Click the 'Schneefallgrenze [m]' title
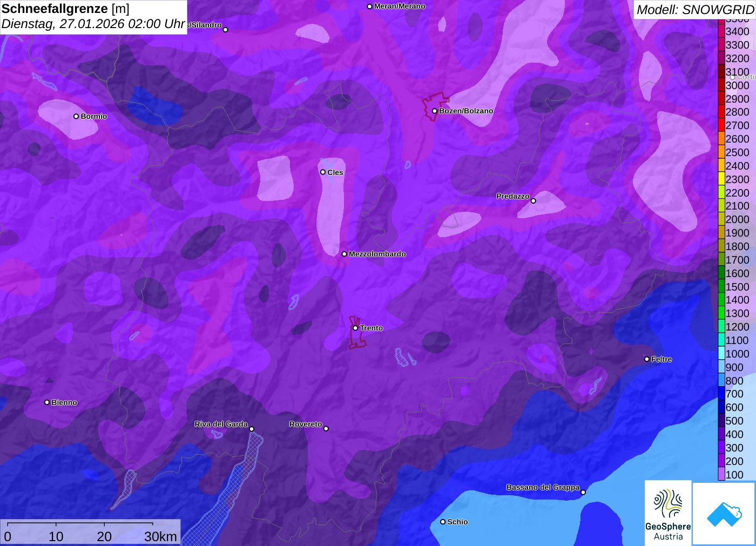This screenshot has height=546, width=756. click(65, 9)
